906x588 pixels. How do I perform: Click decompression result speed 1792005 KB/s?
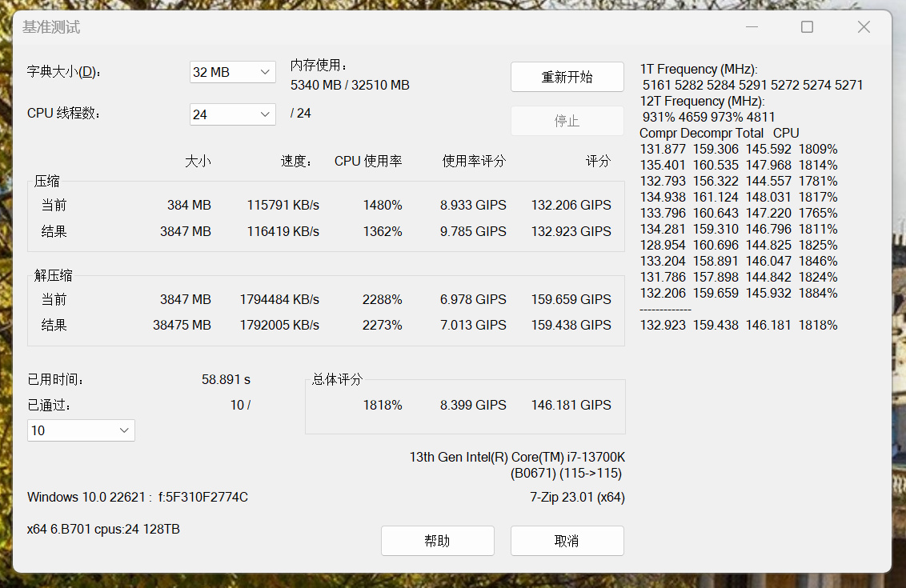(279, 325)
